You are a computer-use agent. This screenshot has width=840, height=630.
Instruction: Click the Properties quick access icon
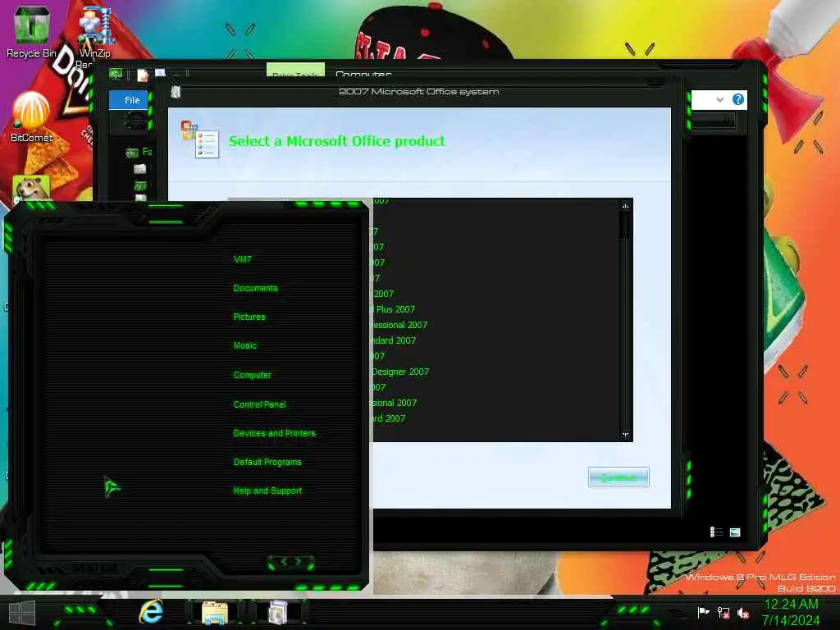pyautogui.click(x=143, y=75)
